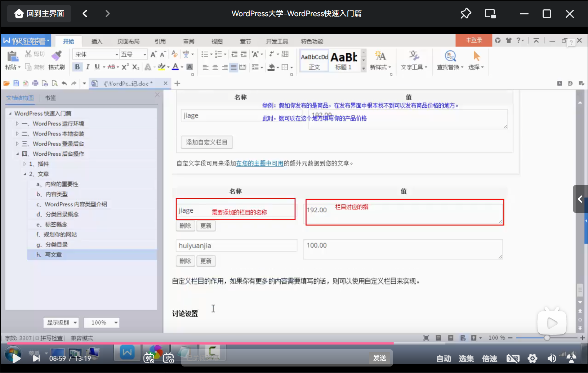588x373 pixels.
Task: Click the Copy icon in ribbon
Action: (x=28, y=67)
